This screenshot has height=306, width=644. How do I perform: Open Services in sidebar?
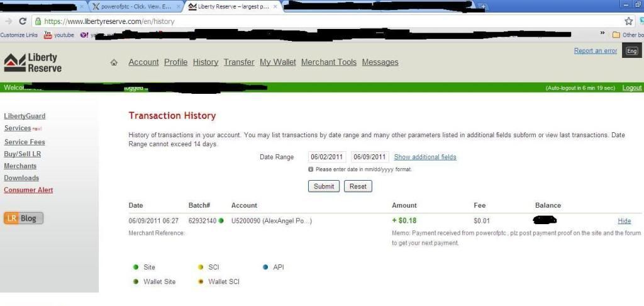[x=18, y=128]
